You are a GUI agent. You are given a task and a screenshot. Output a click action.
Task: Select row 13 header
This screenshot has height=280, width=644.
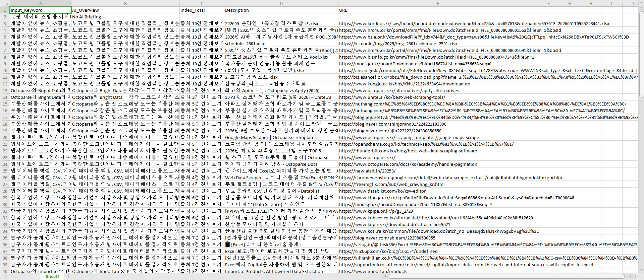click(x=5, y=90)
